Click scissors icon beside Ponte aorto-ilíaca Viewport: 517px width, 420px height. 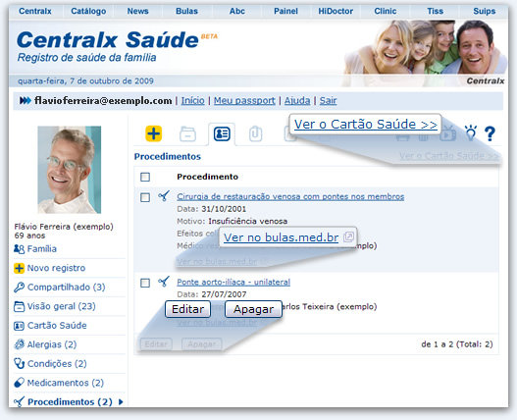pyautogui.click(x=164, y=282)
